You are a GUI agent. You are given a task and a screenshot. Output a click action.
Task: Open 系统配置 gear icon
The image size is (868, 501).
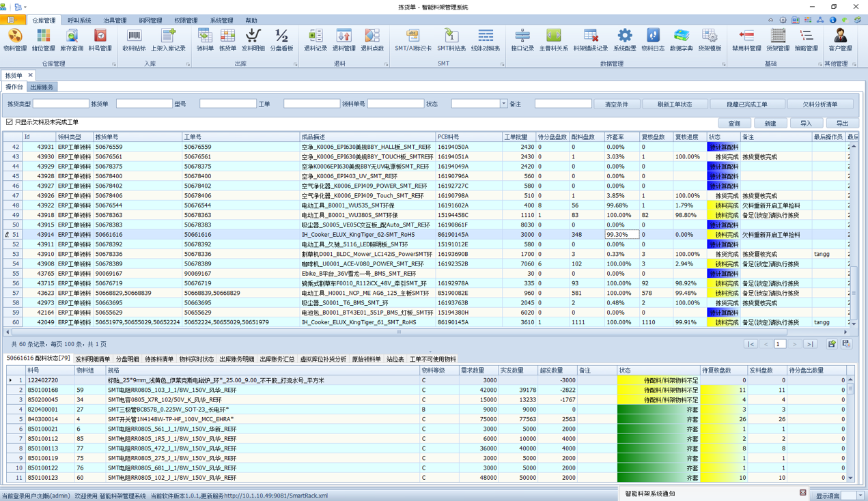[x=624, y=40]
